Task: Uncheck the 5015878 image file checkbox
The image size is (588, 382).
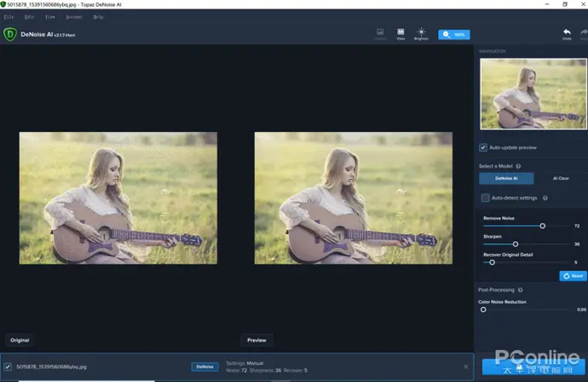Action: point(8,367)
